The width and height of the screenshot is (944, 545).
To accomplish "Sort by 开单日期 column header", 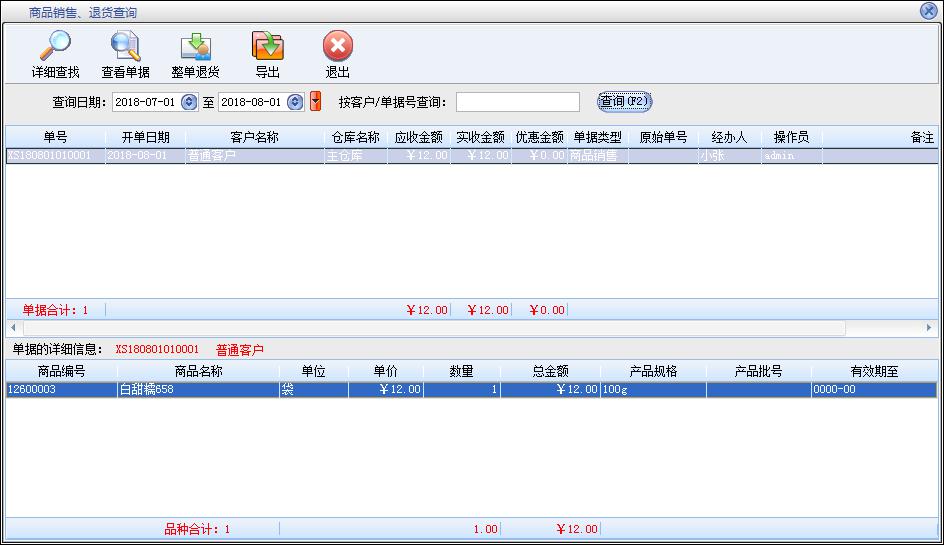I will pyautogui.click(x=145, y=137).
